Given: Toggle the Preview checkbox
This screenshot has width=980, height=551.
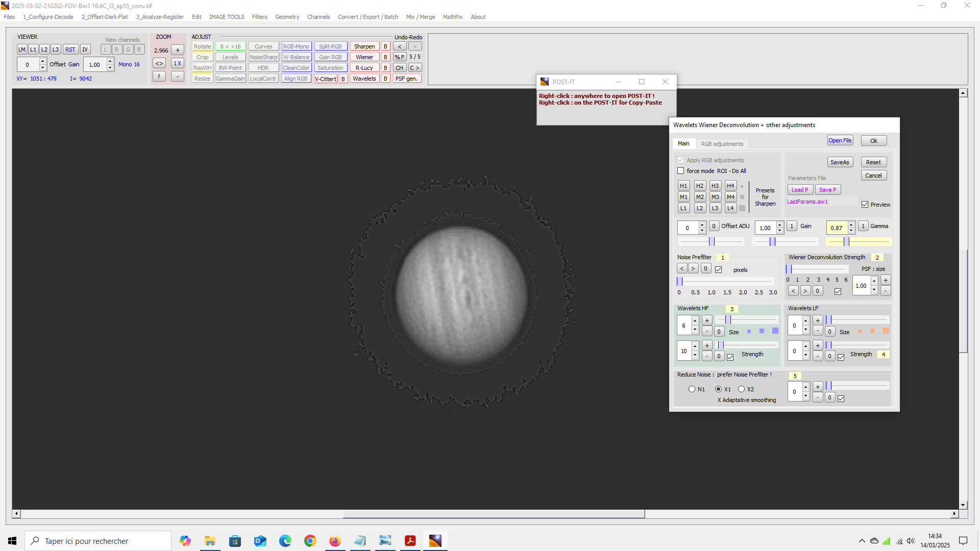Looking at the screenshot, I should pos(865,205).
